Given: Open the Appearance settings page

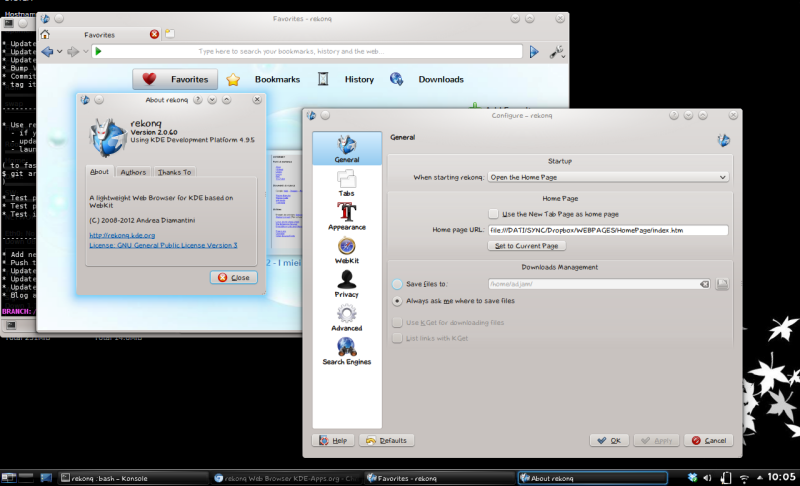Looking at the screenshot, I should [346, 217].
